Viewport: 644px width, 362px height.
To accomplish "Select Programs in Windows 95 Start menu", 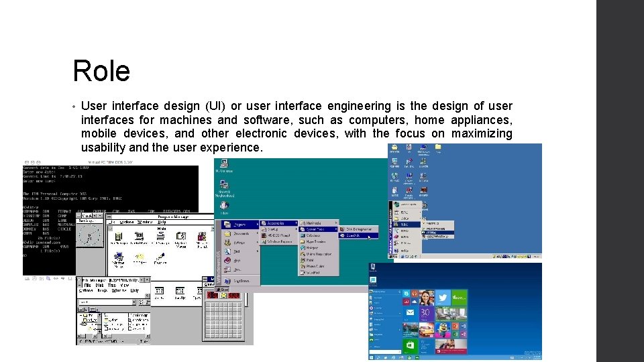I will (240, 225).
